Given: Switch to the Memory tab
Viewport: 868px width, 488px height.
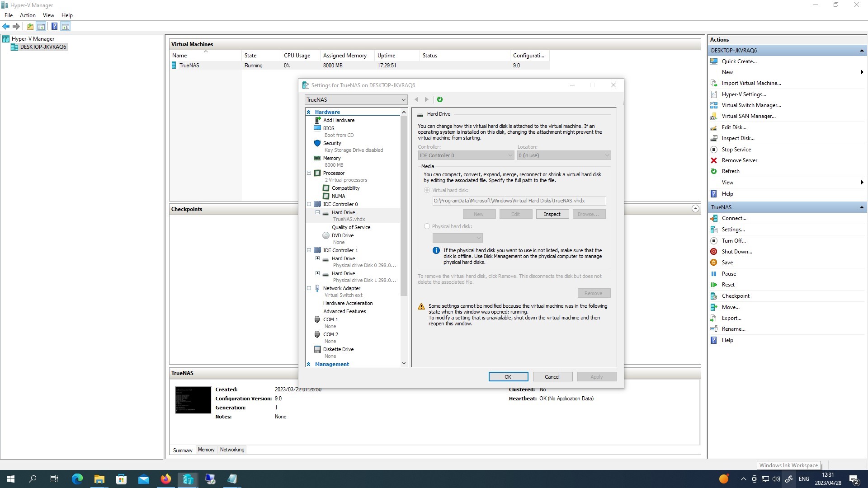Looking at the screenshot, I should click(206, 450).
